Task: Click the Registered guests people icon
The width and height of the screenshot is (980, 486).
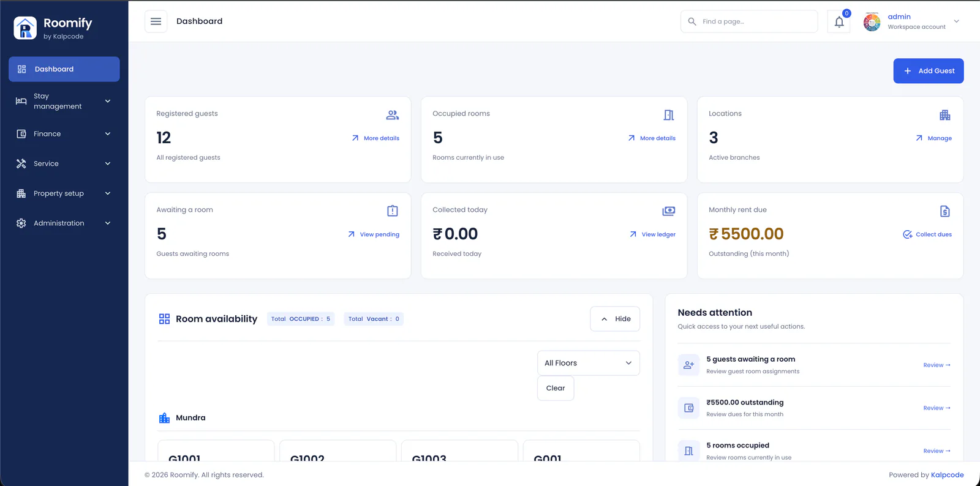Action: point(393,114)
